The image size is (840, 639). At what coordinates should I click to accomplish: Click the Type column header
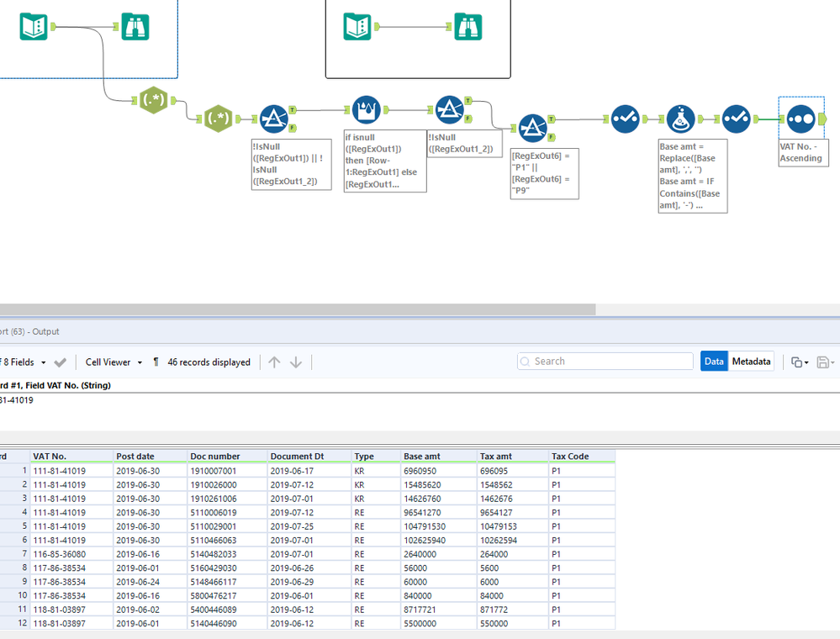[376, 457]
